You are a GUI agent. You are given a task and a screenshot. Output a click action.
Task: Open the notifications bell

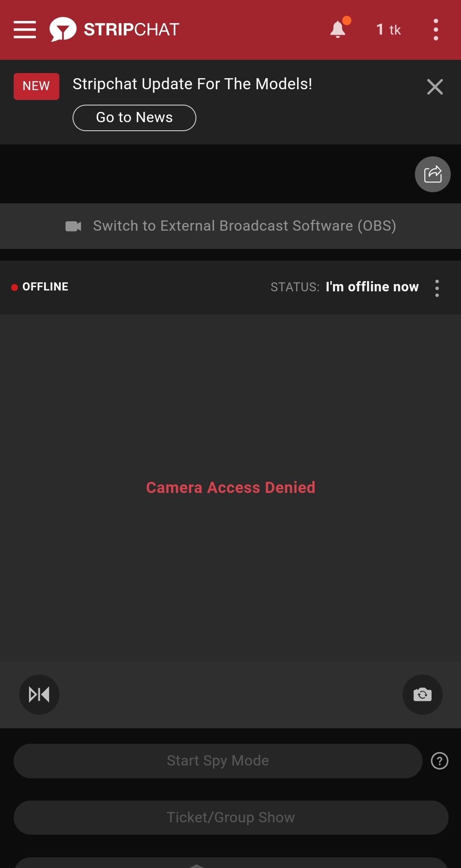[338, 29]
